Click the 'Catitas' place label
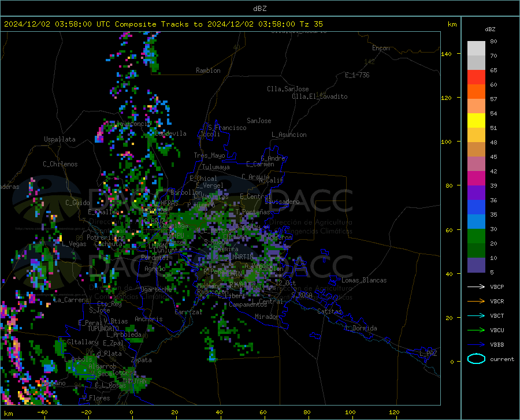The image size is (520, 420). click(329, 311)
